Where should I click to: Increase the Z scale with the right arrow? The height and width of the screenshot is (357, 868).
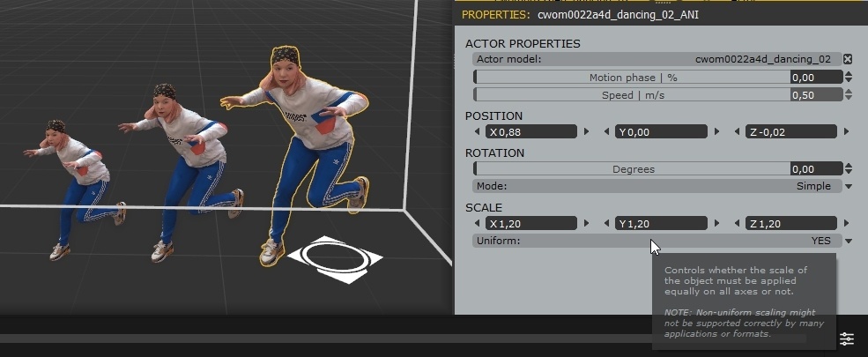tap(846, 224)
